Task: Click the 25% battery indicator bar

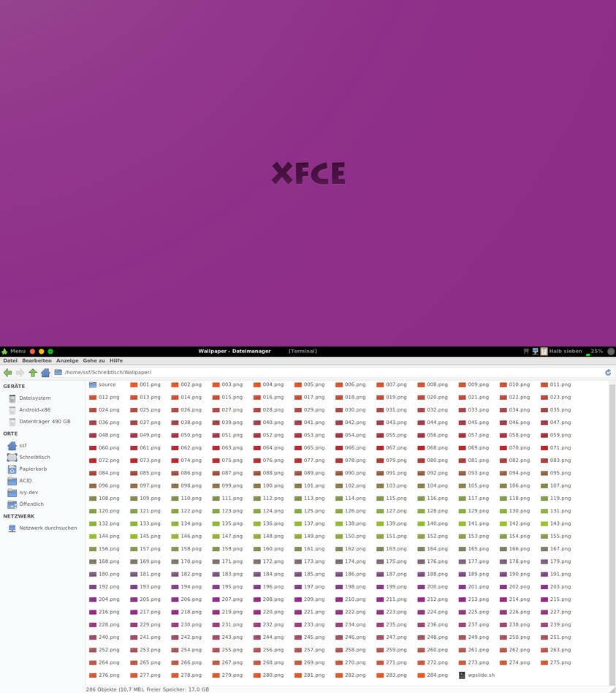Action: point(592,351)
